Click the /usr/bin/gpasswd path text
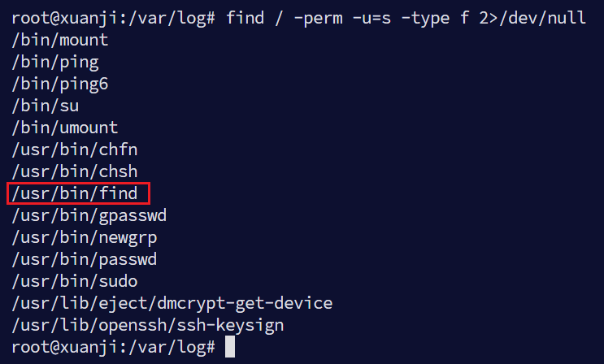Viewport: 604px width, 364px height. (89, 215)
